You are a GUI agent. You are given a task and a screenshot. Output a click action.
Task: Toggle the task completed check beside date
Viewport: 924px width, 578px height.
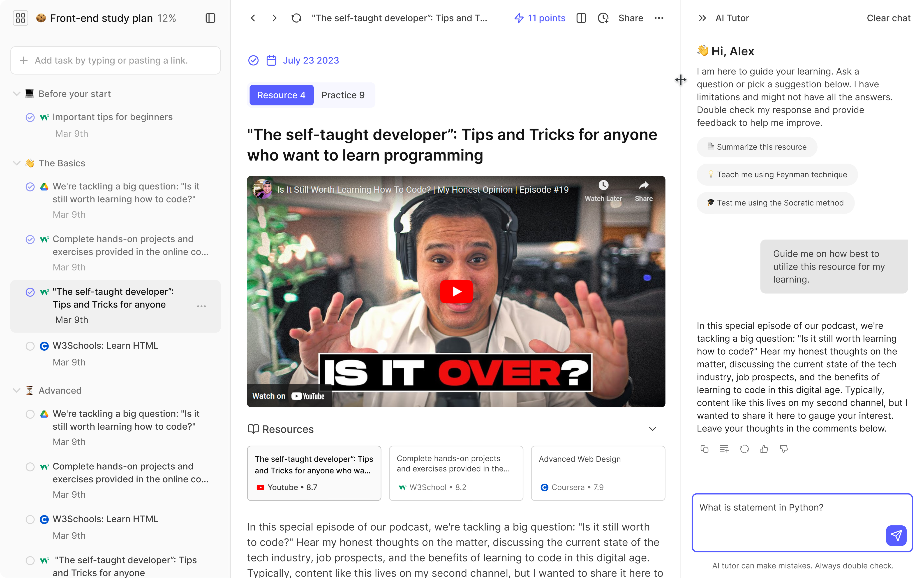[253, 61]
